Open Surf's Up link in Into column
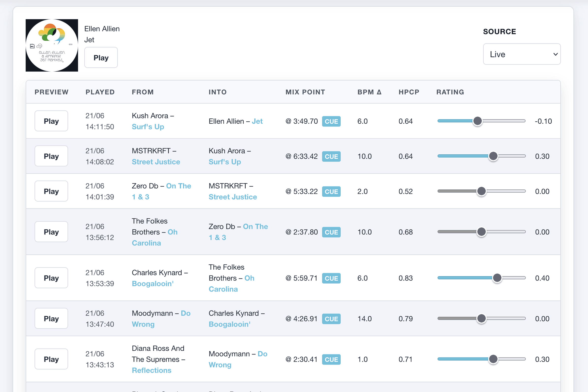This screenshot has width=588, height=392. point(225,162)
